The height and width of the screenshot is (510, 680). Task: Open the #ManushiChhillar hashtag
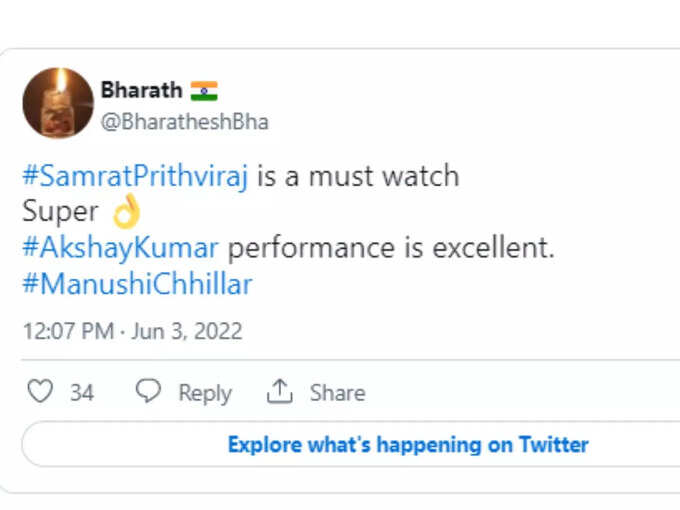137,284
